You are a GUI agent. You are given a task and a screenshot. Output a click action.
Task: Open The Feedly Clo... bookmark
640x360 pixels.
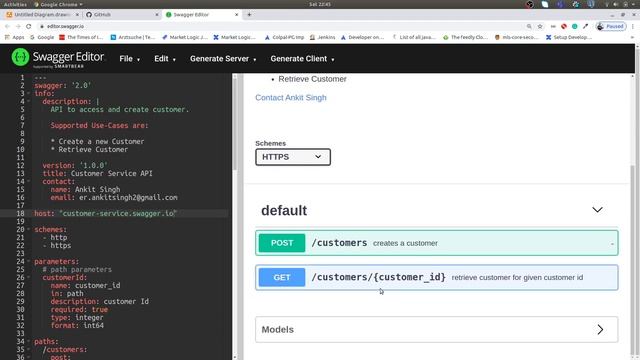pyautogui.click(x=465, y=37)
